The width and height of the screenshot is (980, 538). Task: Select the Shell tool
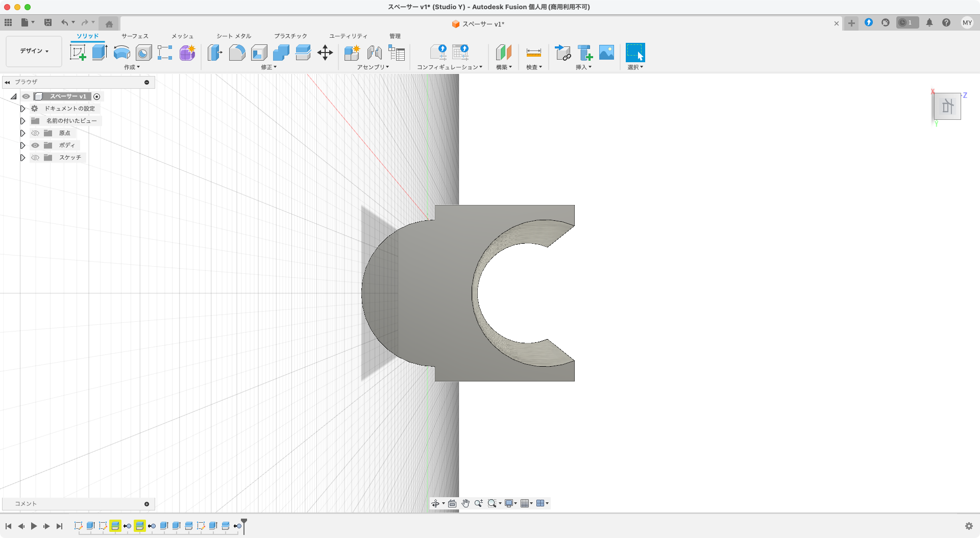259,53
